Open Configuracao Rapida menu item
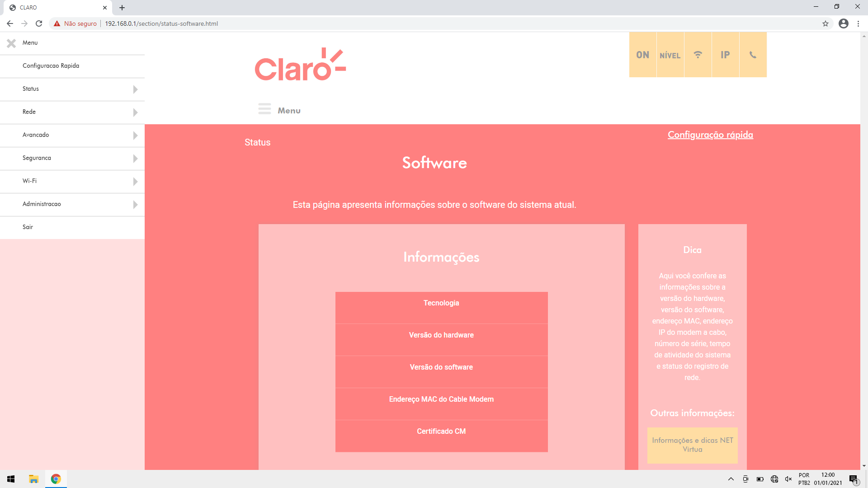The height and width of the screenshot is (488, 868). (x=51, y=66)
